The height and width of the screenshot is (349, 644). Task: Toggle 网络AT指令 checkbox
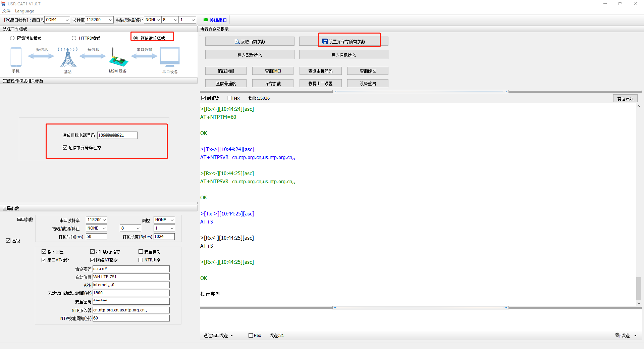click(92, 260)
